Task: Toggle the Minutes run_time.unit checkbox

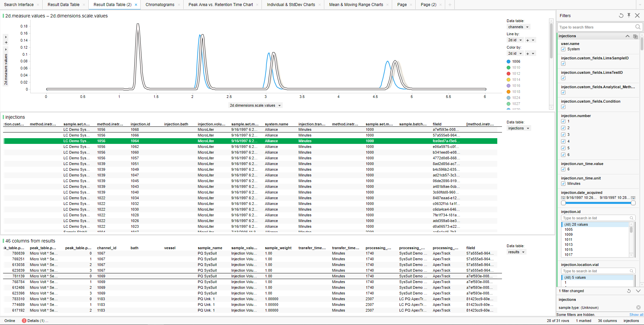Action: [563, 184]
